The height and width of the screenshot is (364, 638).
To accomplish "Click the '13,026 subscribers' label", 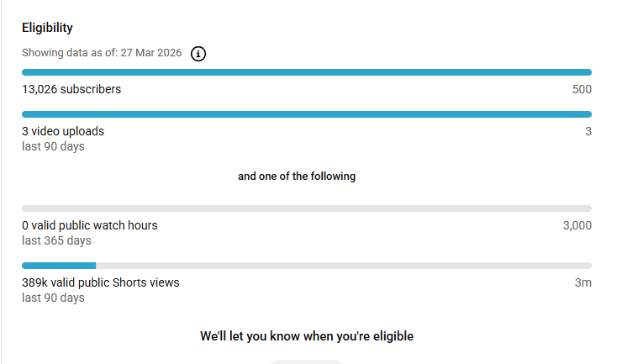I will coord(71,89).
